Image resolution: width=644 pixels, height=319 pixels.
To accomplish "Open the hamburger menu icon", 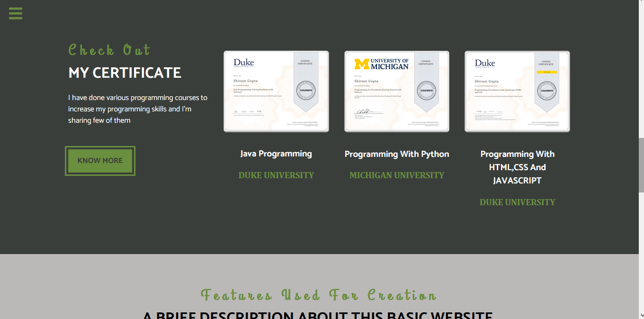I will [16, 13].
